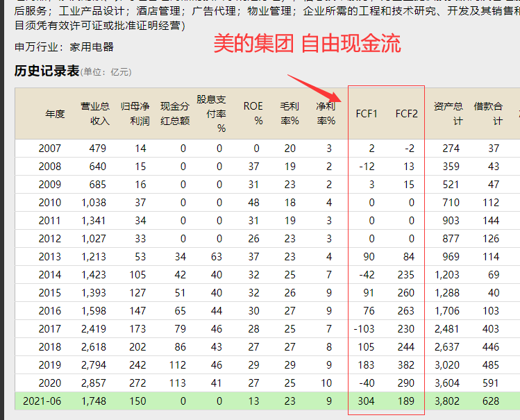The height and width of the screenshot is (420, 520).
Task: Select the 2018 year cell
Action: point(50,347)
